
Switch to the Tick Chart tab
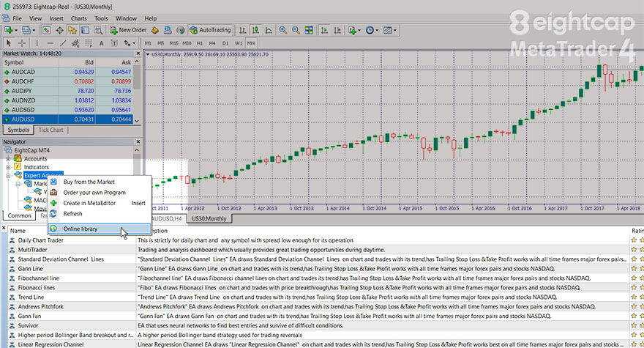click(x=51, y=130)
